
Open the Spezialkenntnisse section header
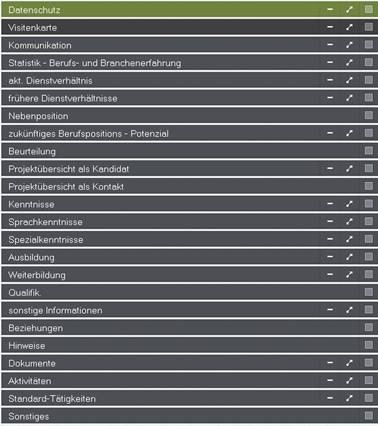(189, 239)
